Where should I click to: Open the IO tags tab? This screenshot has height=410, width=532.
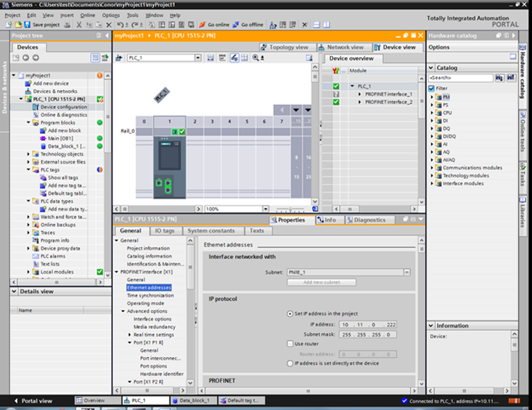pyautogui.click(x=164, y=230)
